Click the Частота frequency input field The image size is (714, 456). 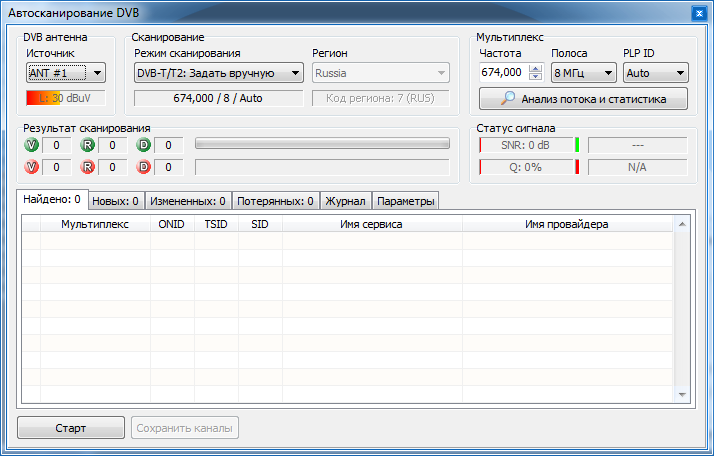(x=503, y=73)
